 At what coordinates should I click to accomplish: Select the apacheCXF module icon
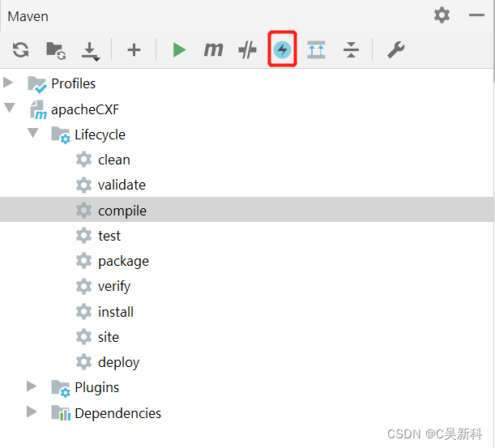[x=38, y=109]
